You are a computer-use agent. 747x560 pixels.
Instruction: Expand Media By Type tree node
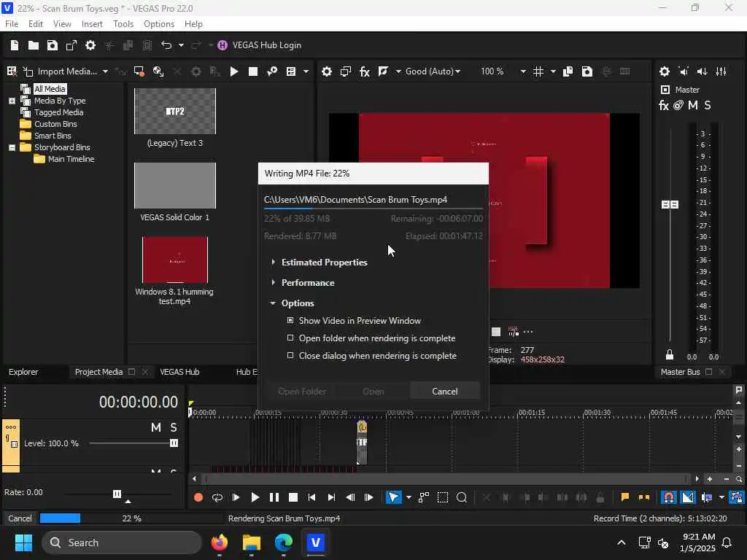coord(12,101)
